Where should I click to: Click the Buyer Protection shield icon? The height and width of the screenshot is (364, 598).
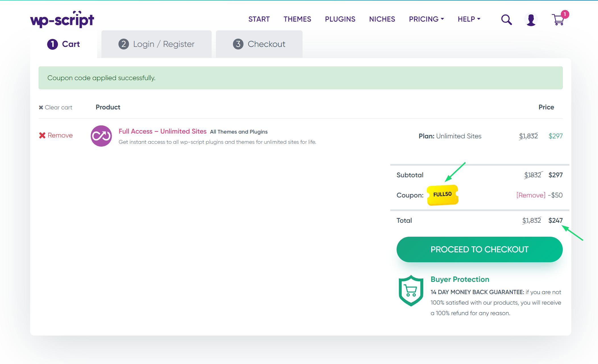(411, 291)
